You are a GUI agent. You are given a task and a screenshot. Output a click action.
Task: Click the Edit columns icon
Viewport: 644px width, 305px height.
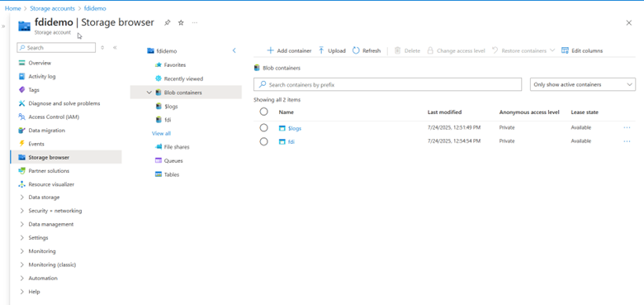pyautogui.click(x=565, y=50)
